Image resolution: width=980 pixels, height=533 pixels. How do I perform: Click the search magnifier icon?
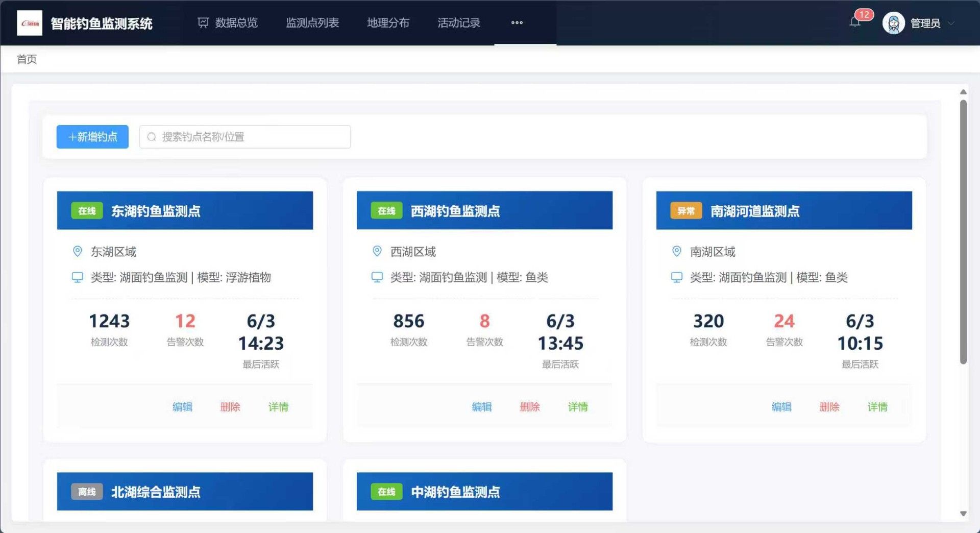152,137
